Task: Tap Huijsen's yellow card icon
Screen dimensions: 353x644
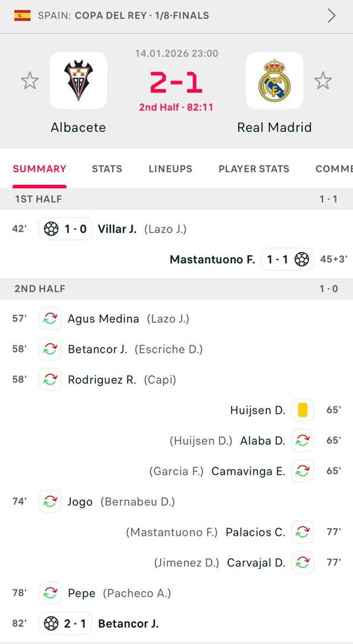Action: 302,410
